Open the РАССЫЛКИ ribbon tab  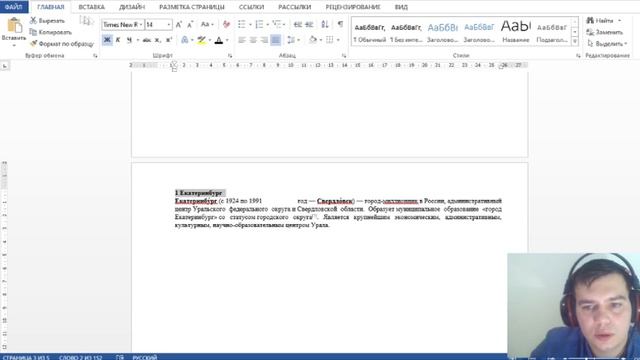[x=294, y=7]
